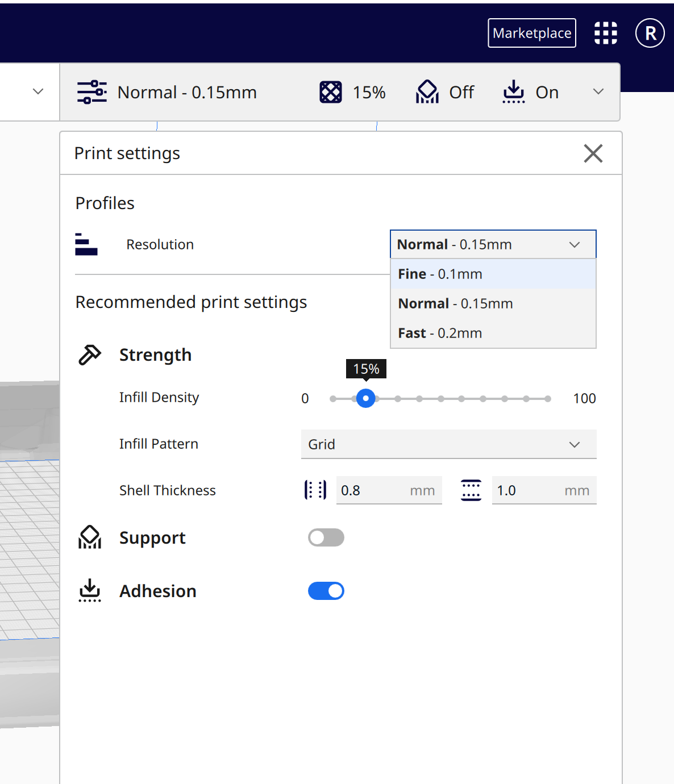Screen dimensions: 674x784
Task: Click the 0.8 mm wall thickness field
Action: [375, 490]
